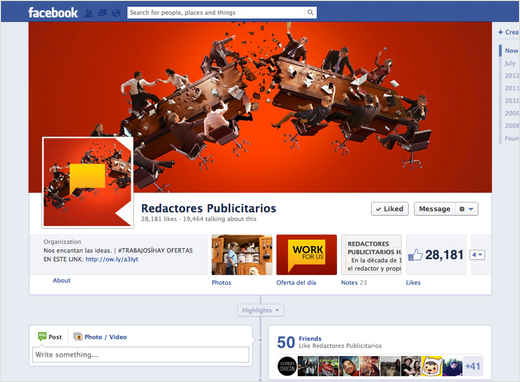The image size is (520, 382).
Task: Focus the search for people field
Action: (216, 13)
